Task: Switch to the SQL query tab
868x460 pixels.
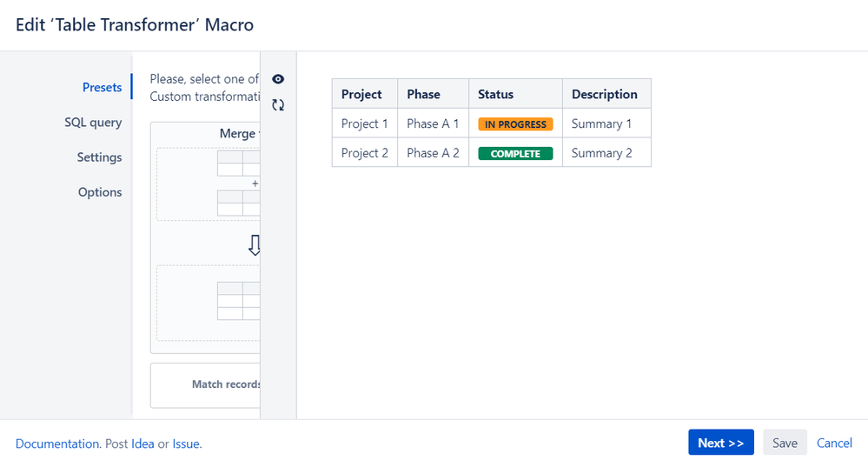Action: (93, 123)
